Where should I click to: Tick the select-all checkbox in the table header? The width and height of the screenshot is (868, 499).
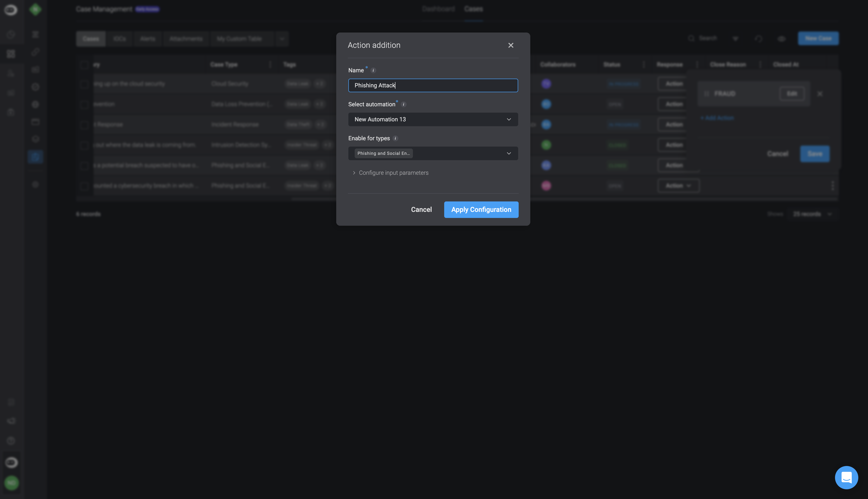pyautogui.click(x=84, y=65)
